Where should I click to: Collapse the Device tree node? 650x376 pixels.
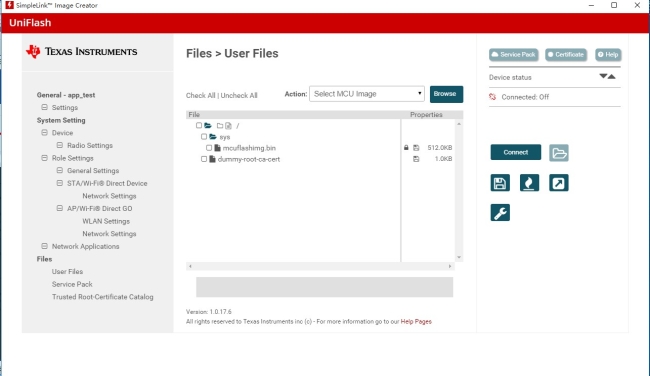44,132
